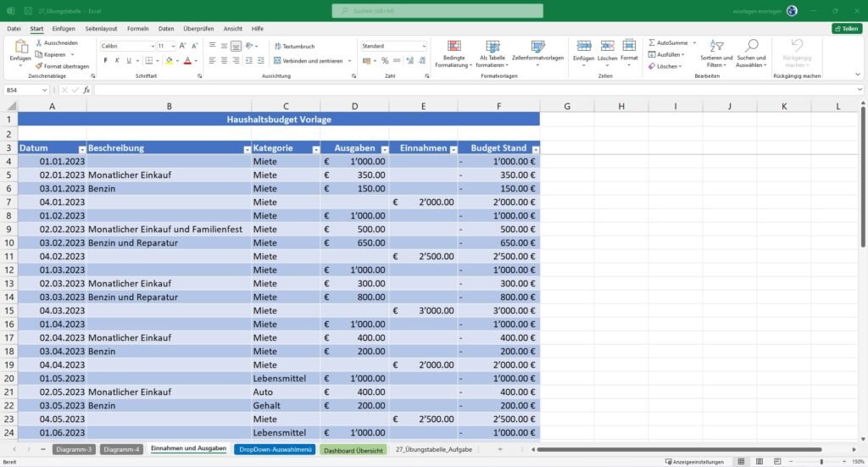Screen dimensions: 868x467
Task: Decrease indent in alignment group
Action: [x=248, y=60]
